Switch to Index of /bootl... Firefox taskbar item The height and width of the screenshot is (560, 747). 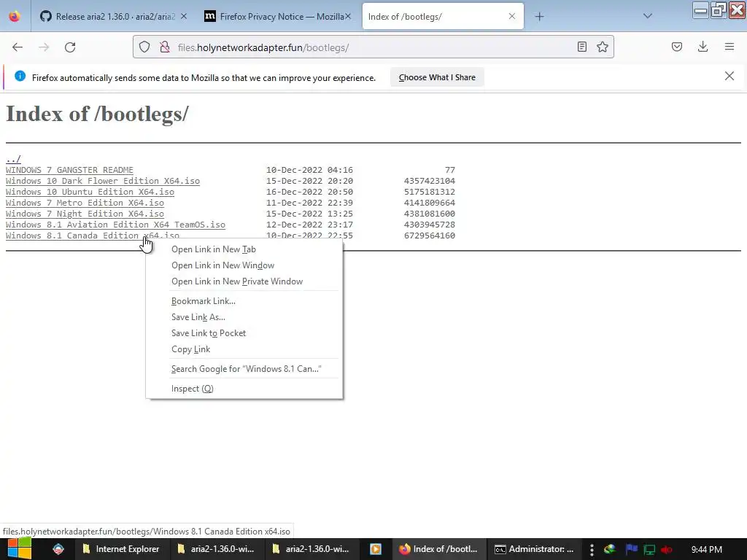coord(438,549)
